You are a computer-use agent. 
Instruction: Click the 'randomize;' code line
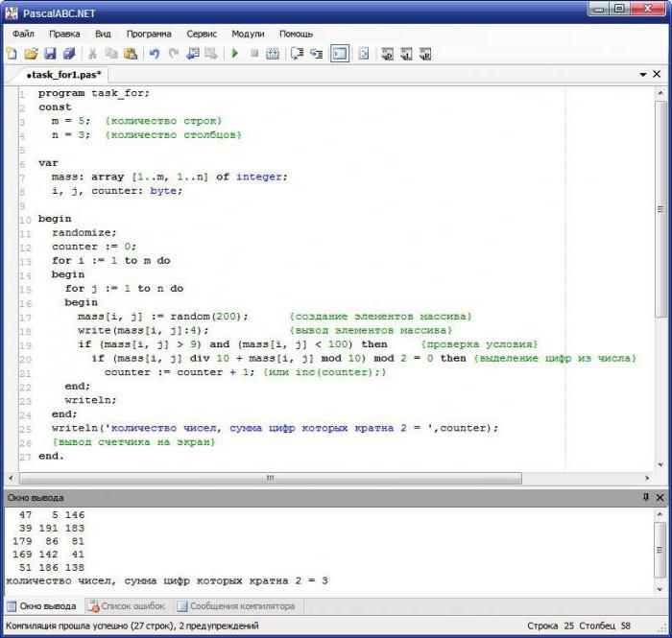tap(84, 233)
